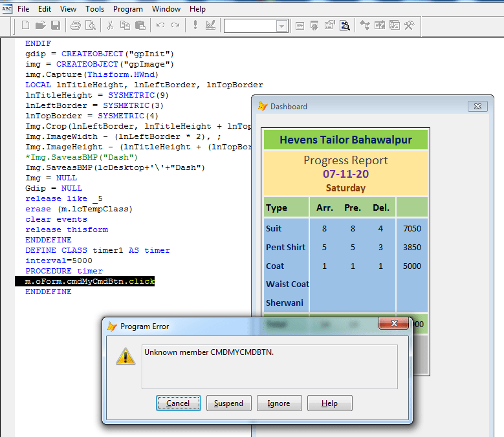Viewport: 504px width, 437px height.
Task: Click the ABC application icon in menu bar
Action: pyautogui.click(x=6, y=8)
